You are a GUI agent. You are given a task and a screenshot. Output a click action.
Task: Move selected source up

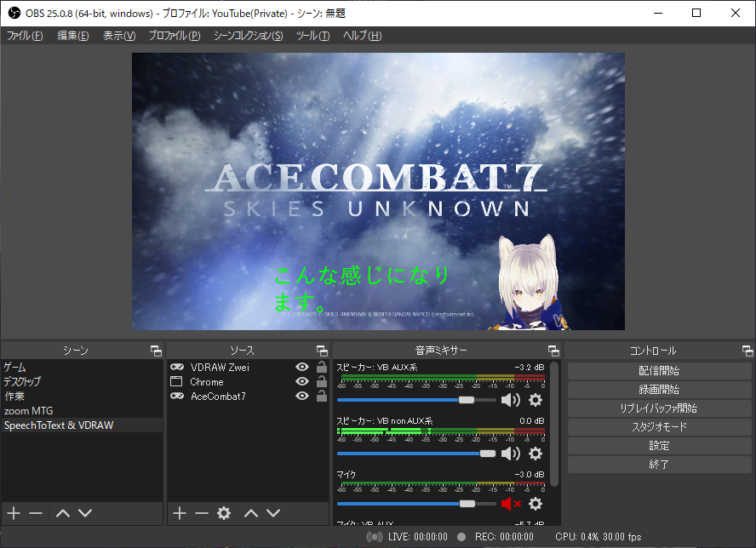coord(250,513)
